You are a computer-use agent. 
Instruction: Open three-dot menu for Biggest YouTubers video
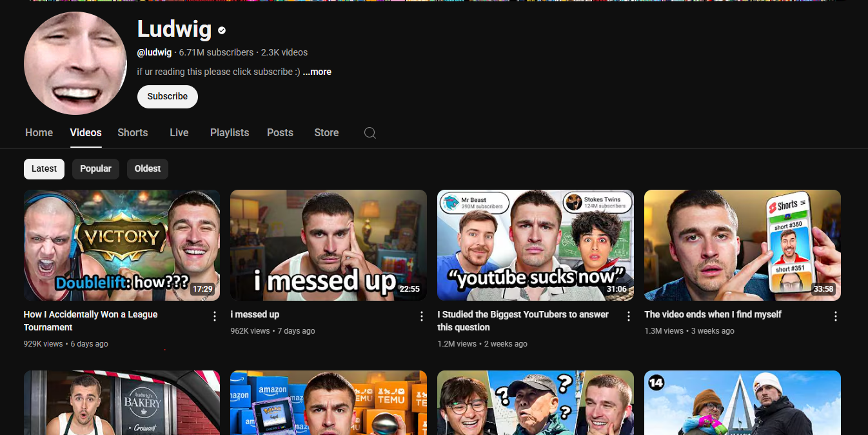click(629, 316)
